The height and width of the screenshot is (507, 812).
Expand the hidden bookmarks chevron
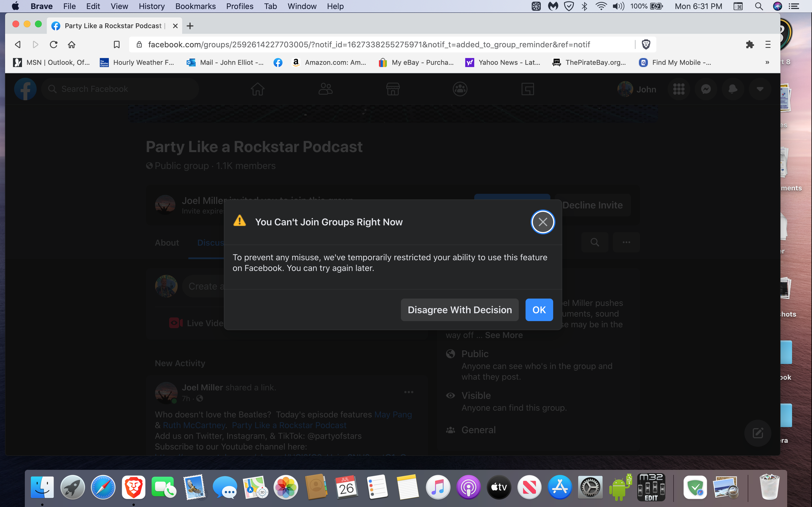point(767,62)
